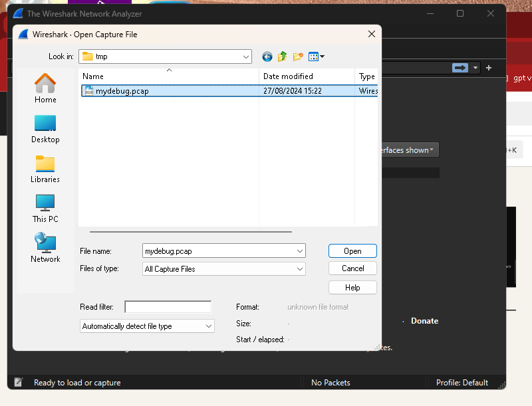Minimize the Wireshark main window
Image resolution: width=532 pixels, height=406 pixels.
[430, 13]
